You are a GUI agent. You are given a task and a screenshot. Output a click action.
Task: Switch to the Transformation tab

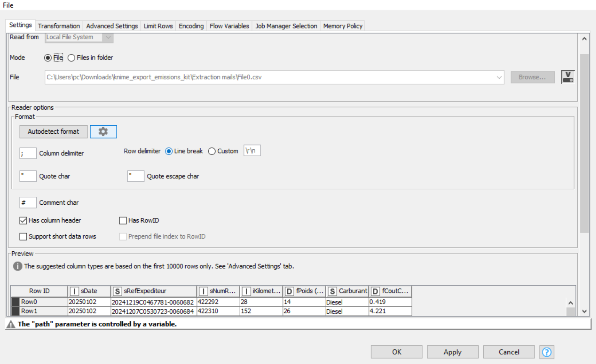(58, 26)
